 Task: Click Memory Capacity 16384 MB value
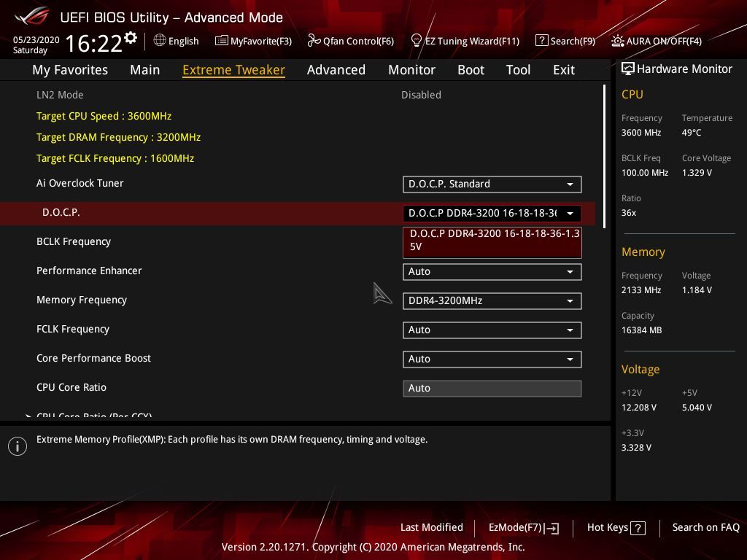tap(642, 330)
